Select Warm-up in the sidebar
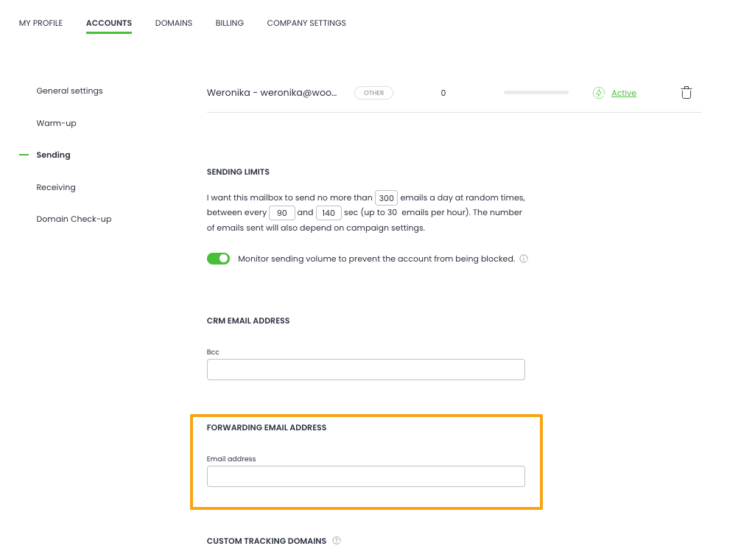 pyautogui.click(x=56, y=123)
